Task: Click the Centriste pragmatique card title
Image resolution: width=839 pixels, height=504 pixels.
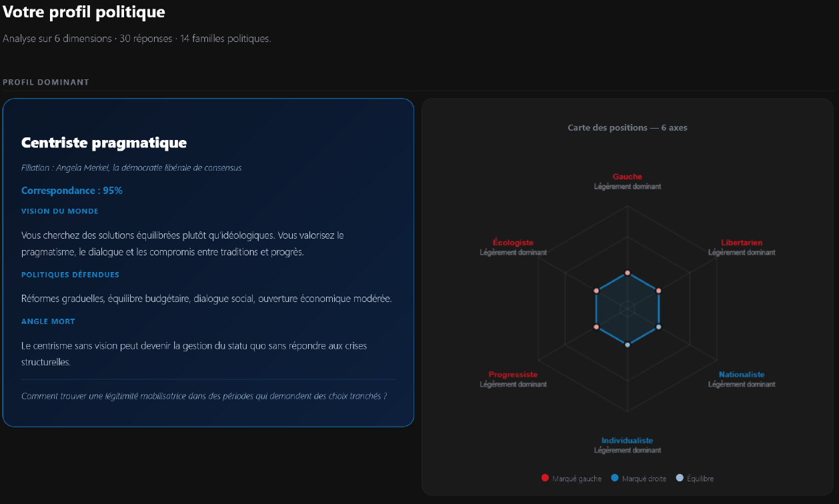Action: 104,143
